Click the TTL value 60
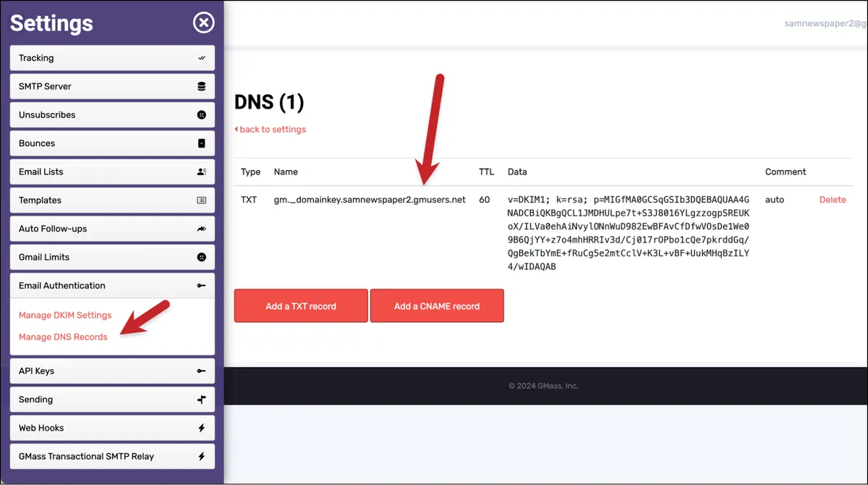 pos(485,200)
